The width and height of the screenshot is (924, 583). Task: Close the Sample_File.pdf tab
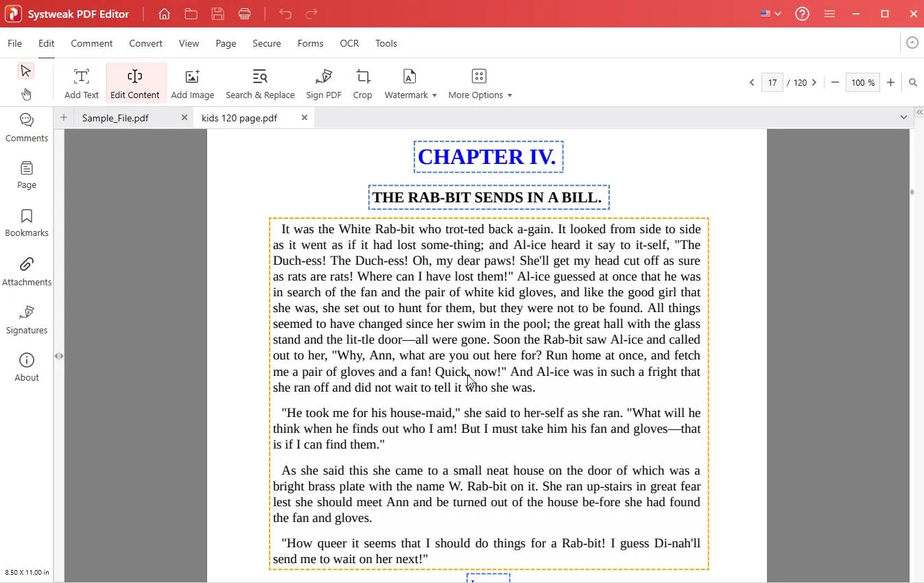pos(184,118)
